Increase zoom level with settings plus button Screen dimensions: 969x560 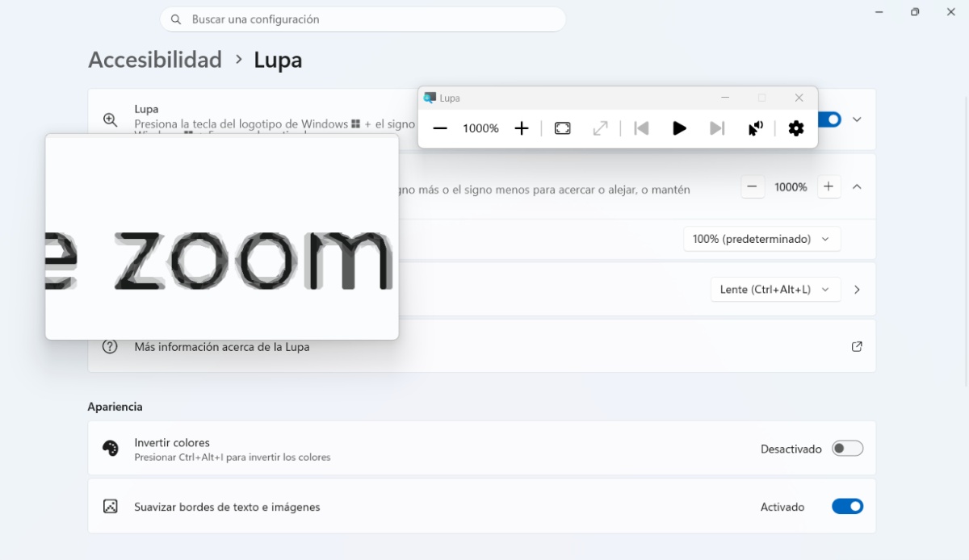[828, 186]
